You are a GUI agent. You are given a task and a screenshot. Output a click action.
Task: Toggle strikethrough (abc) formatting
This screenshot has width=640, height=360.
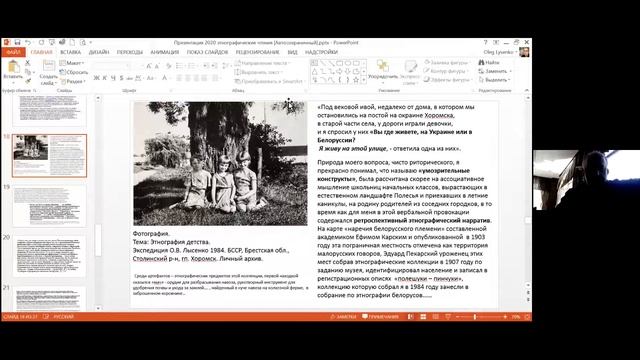point(129,78)
